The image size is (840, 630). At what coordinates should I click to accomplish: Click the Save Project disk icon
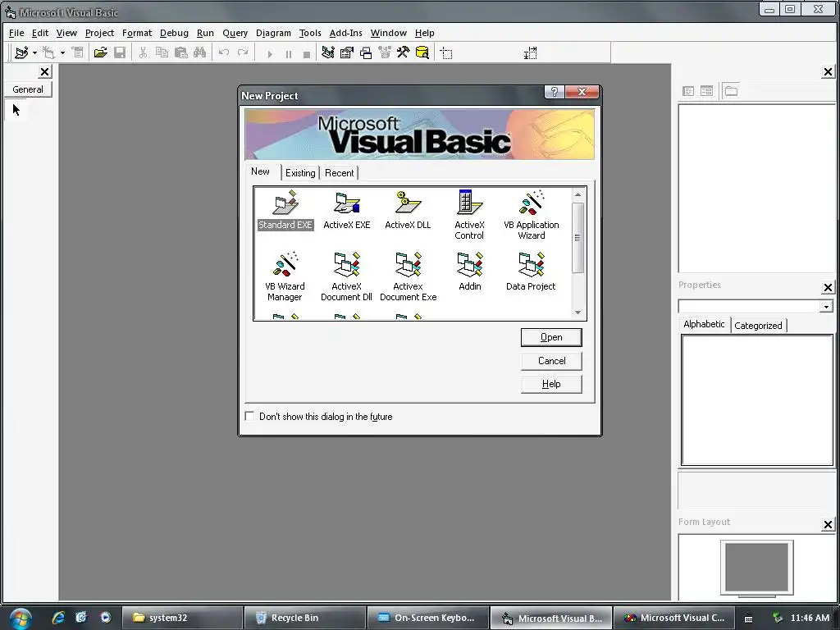(120, 52)
